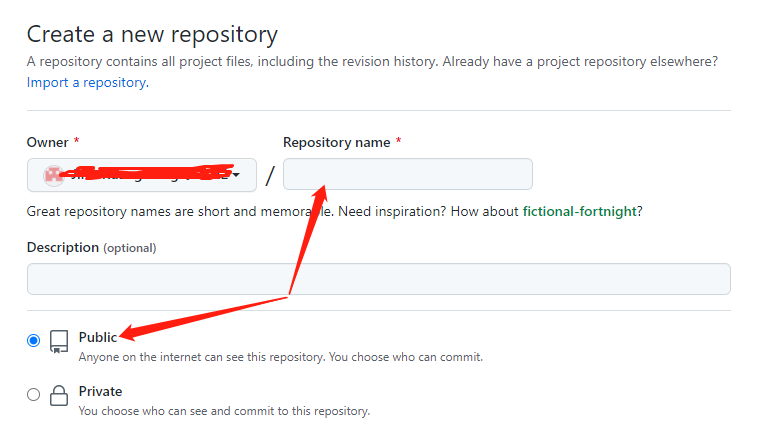
Task: Select the Public radio button
Action: pyautogui.click(x=34, y=340)
